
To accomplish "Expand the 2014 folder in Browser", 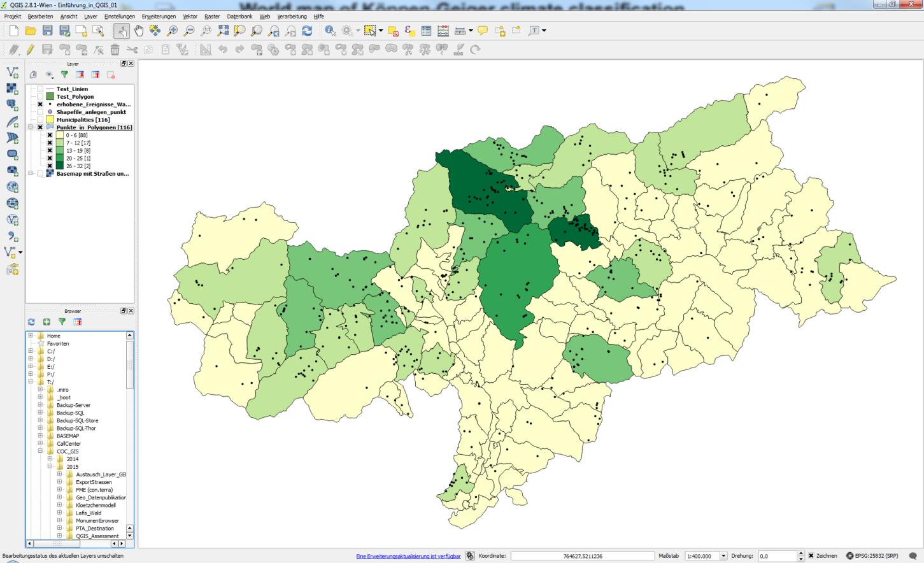I will click(x=50, y=459).
